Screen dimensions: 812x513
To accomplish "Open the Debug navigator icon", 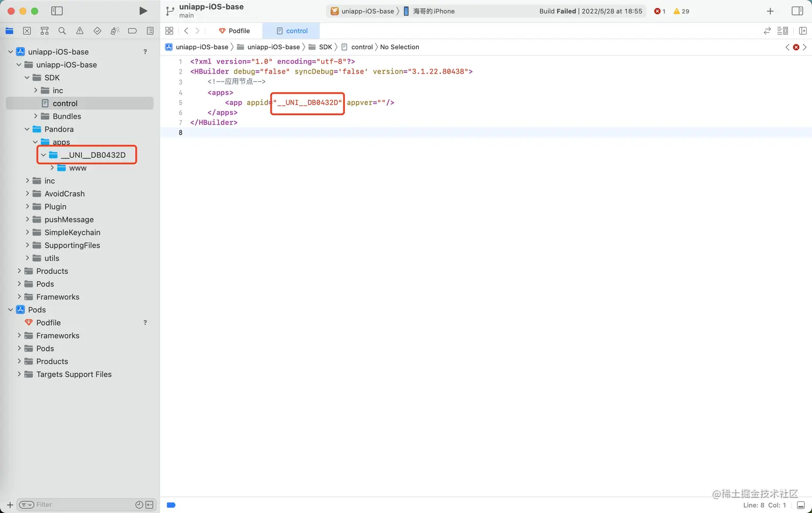I will [115, 31].
